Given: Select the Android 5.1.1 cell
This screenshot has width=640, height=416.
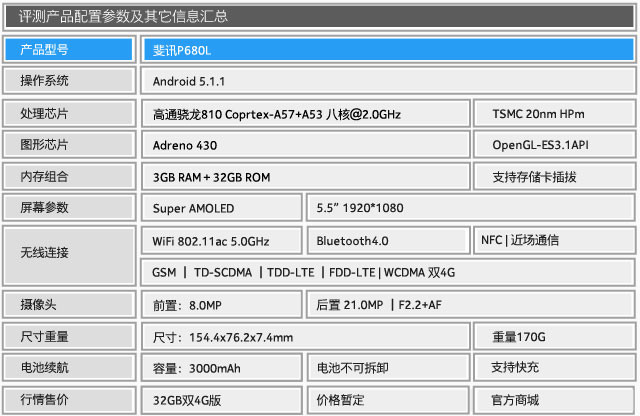Looking at the screenshot, I should [385, 81].
